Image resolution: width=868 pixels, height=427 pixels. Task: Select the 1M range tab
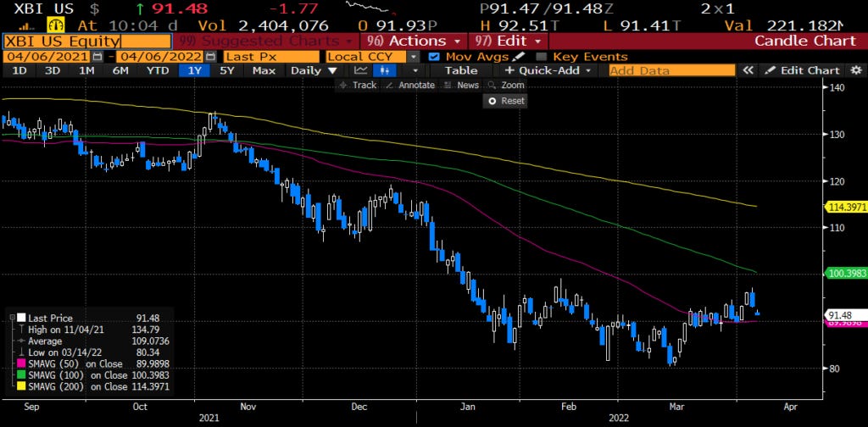[86, 70]
